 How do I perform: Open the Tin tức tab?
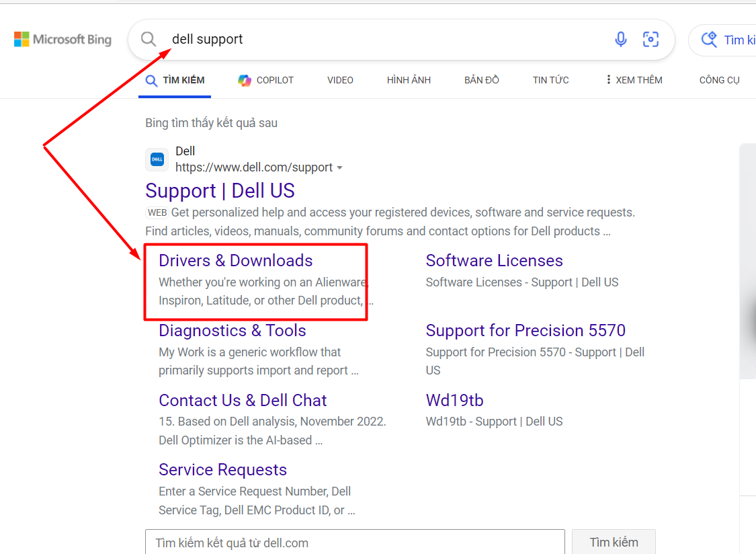(550, 80)
